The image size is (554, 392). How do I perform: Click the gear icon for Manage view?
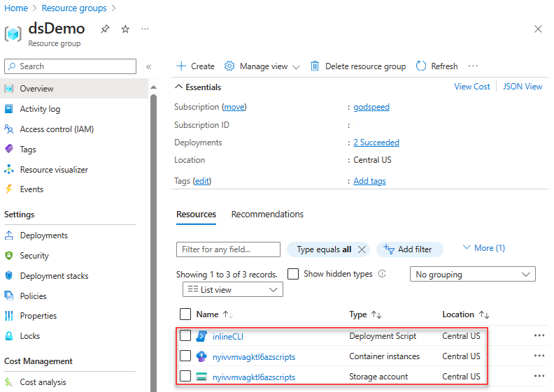[x=229, y=66]
